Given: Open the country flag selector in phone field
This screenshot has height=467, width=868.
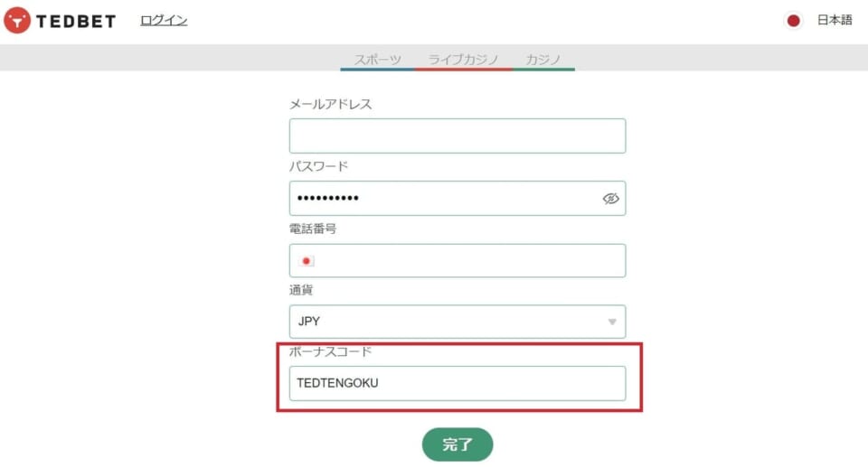Looking at the screenshot, I should (x=307, y=261).
